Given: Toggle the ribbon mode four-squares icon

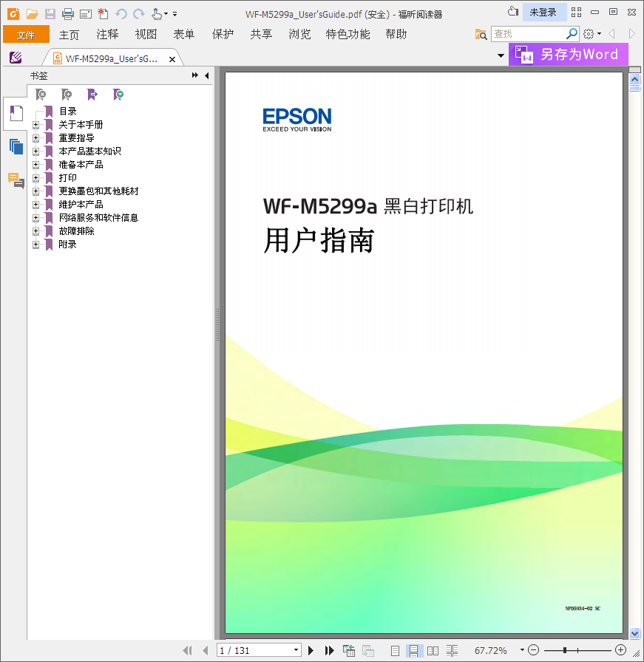Looking at the screenshot, I should tap(577, 13).
